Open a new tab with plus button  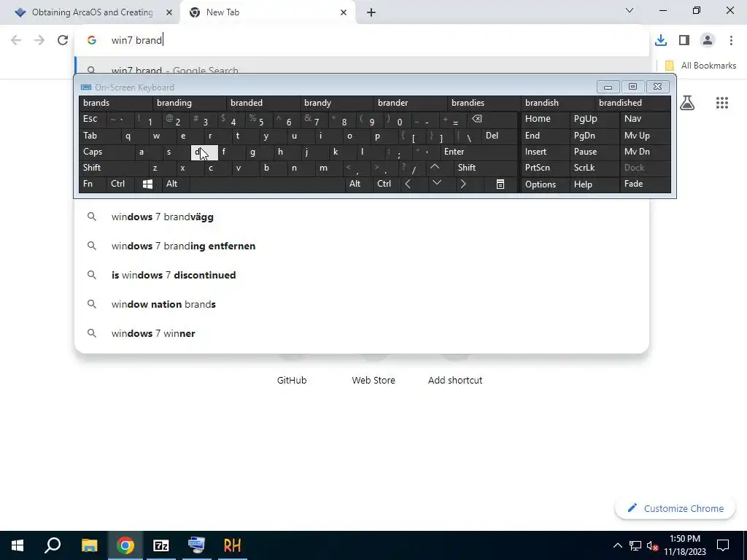(x=371, y=13)
